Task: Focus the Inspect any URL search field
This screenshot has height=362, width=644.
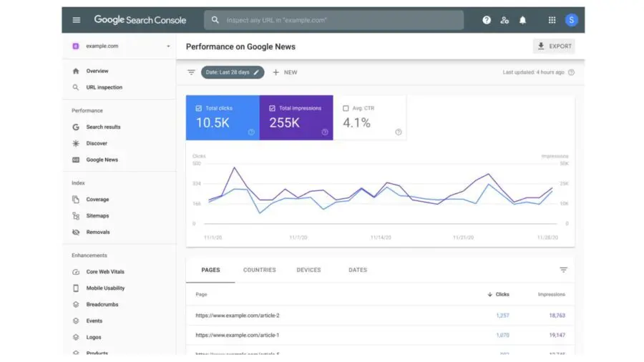Action: click(334, 20)
